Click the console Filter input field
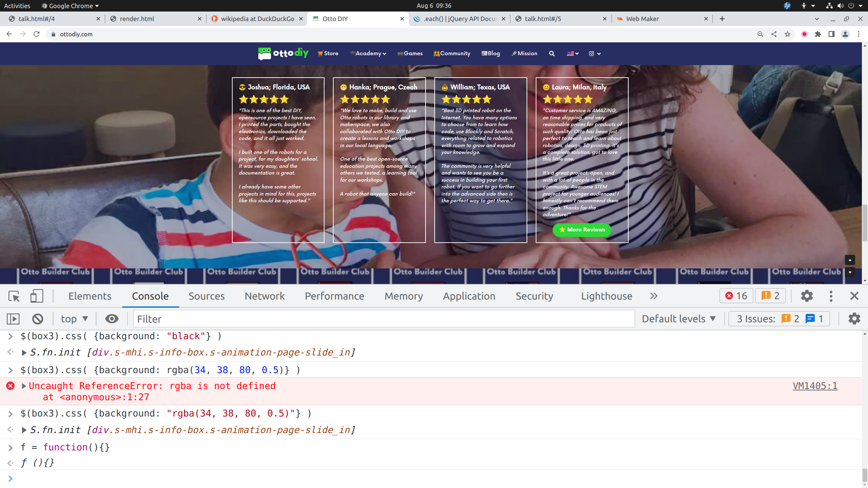 tap(383, 319)
